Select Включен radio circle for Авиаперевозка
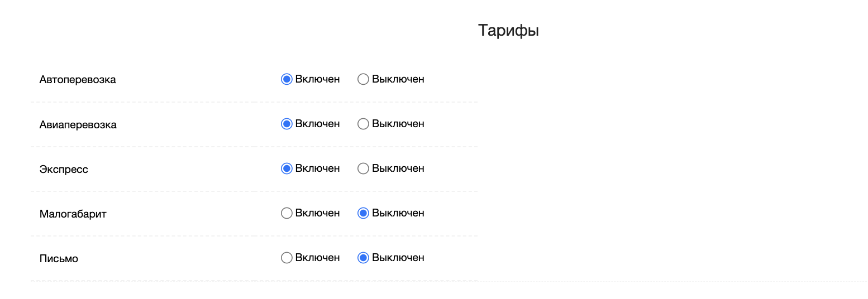The width and height of the screenshot is (868, 299). coord(287,124)
